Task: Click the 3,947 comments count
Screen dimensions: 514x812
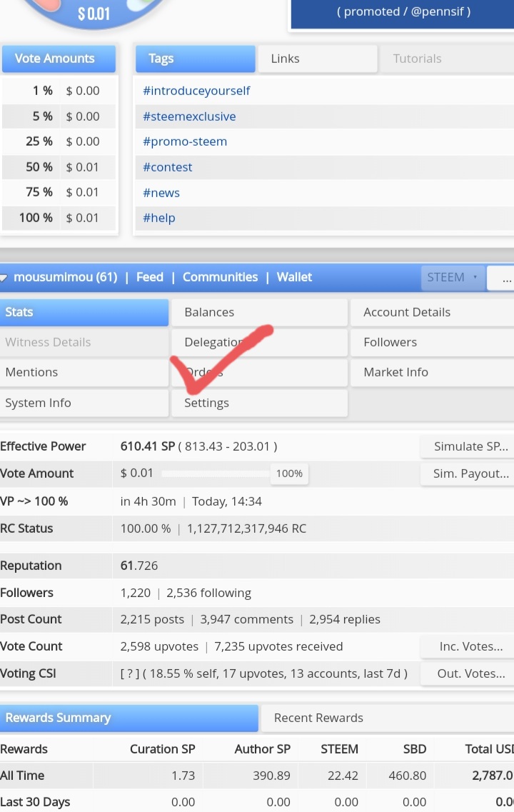Action: click(246, 619)
